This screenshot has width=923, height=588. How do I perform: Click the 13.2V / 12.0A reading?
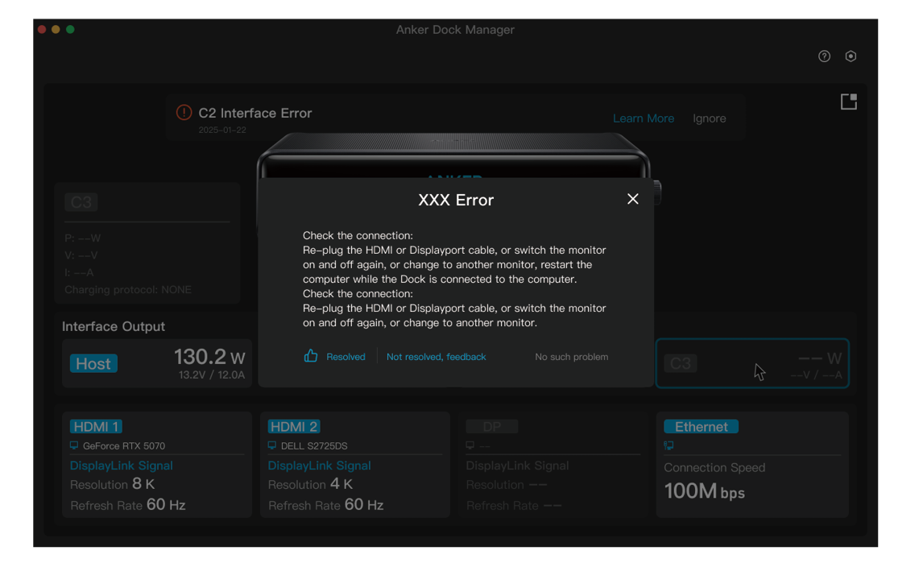212,375
